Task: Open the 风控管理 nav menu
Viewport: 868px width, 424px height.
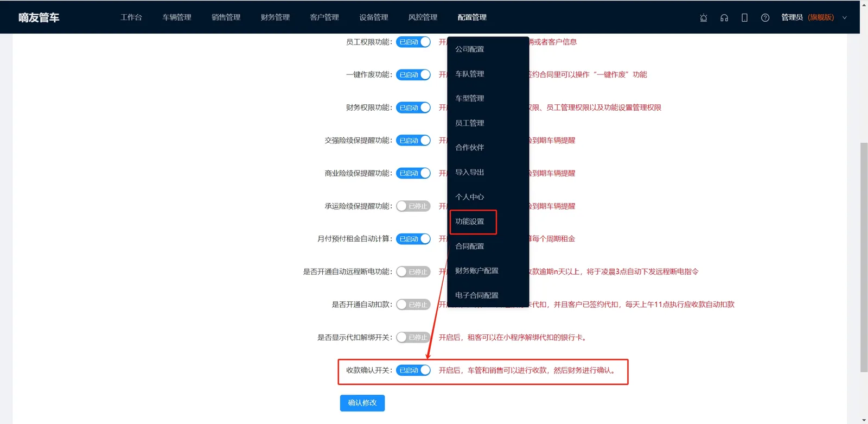Action: point(423,17)
